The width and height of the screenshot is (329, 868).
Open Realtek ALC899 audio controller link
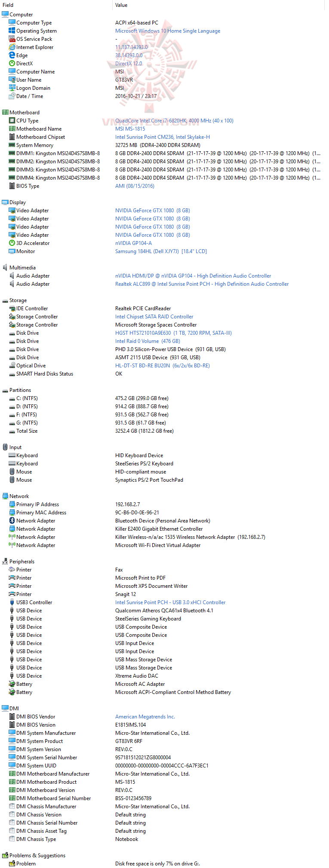pyautogui.click(x=202, y=284)
